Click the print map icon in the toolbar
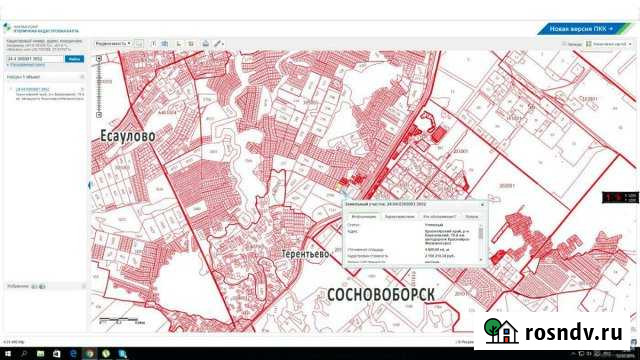This screenshot has height=360, width=640. pyautogui.click(x=206, y=43)
